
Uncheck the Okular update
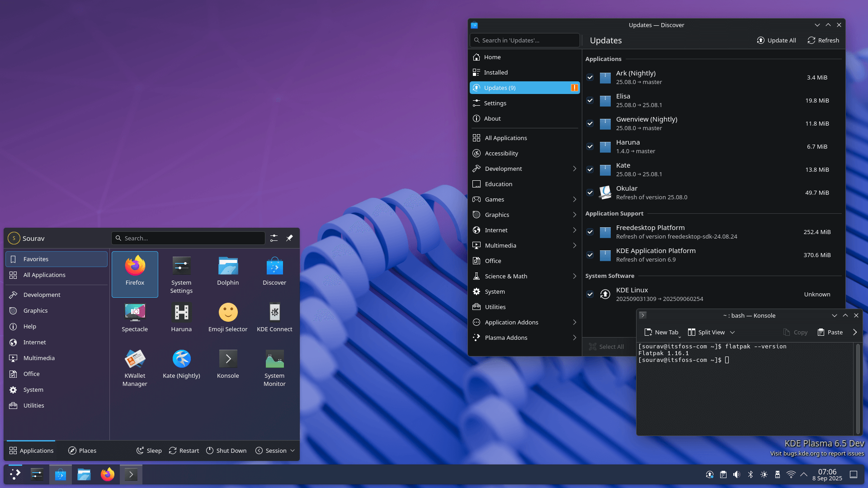click(x=590, y=192)
